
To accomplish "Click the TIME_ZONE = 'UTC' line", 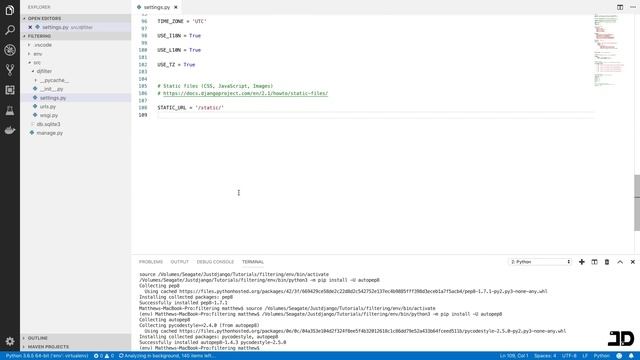I will point(182,21).
